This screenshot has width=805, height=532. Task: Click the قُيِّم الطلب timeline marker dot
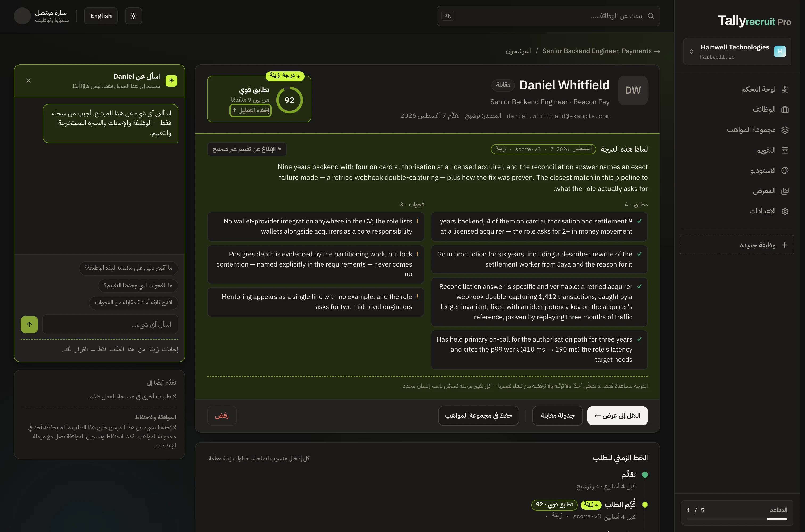[x=645, y=505]
